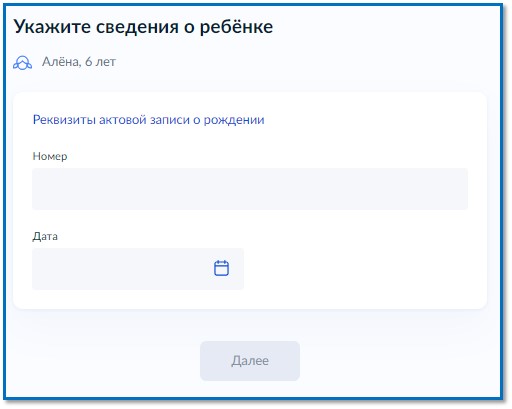
Task: Click the Дата field label
Action: click(x=45, y=236)
